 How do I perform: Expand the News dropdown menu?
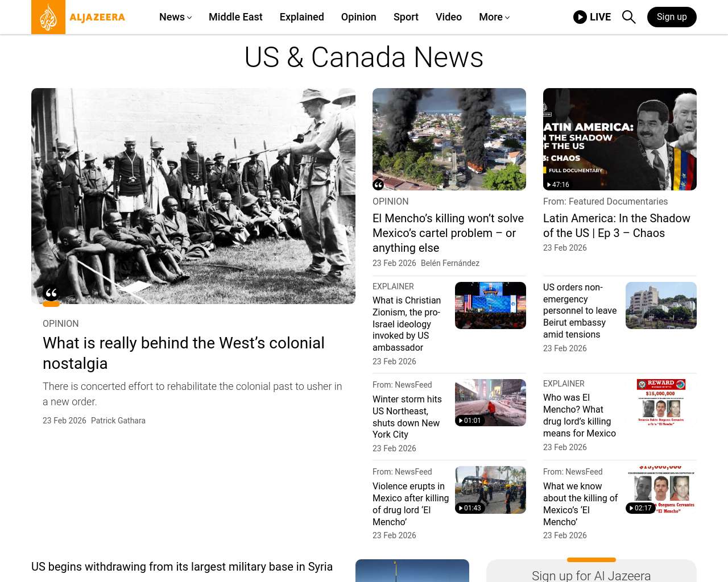pos(175,17)
